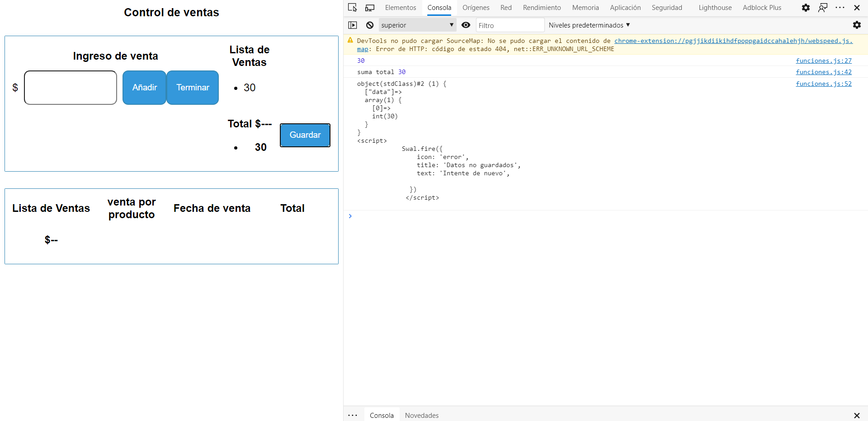Click the Añadir button

click(x=144, y=88)
